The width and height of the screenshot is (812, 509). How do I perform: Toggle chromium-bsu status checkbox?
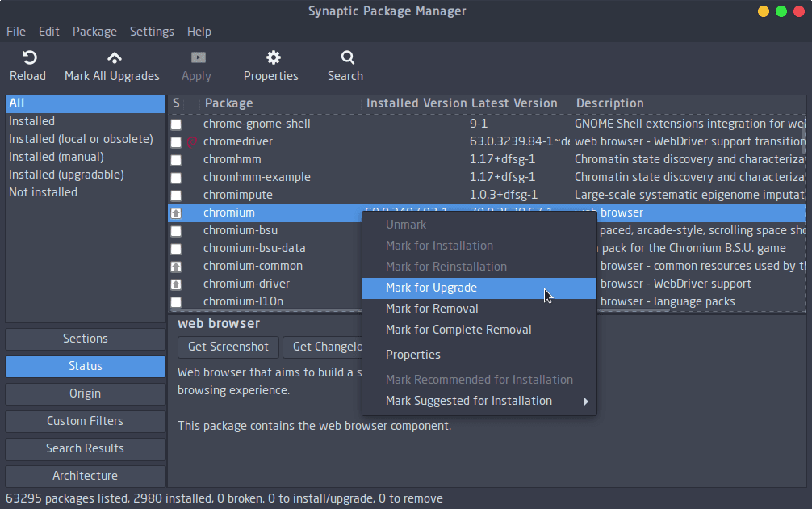176,230
